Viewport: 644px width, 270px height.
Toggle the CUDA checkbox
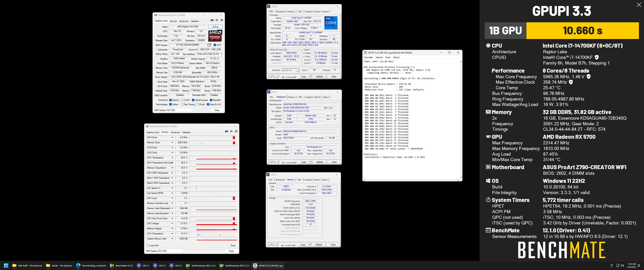coord(183,100)
